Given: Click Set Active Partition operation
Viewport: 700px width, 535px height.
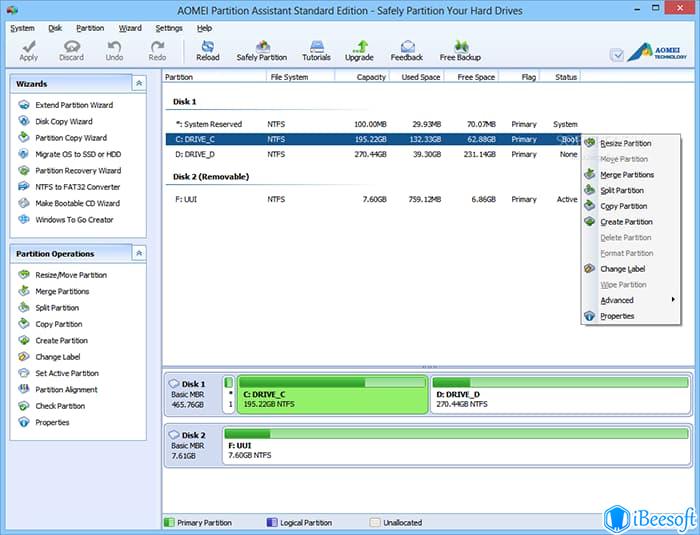Looking at the screenshot, I should click(58, 373).
